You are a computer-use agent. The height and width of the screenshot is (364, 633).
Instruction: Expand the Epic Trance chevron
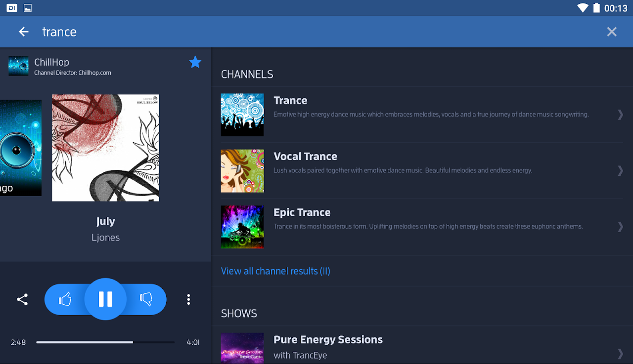pos(620,226)
